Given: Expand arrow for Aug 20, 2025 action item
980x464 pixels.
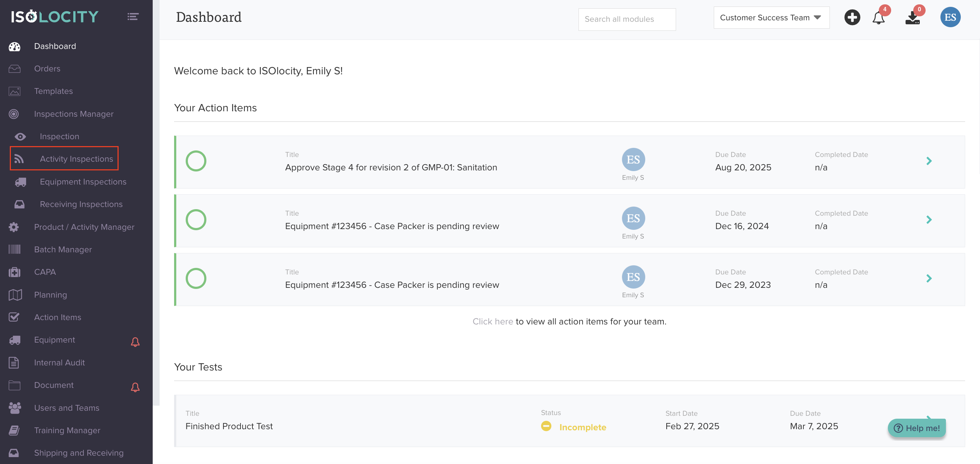Looking at the screenshot, I should (x=928, y=161).
